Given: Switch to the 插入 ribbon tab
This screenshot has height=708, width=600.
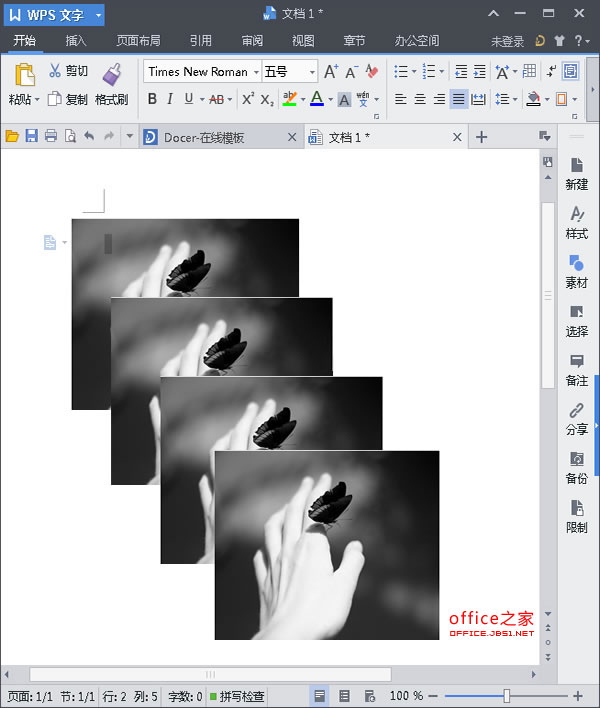Looking at the screenshot, I should (x=76, y=41).
